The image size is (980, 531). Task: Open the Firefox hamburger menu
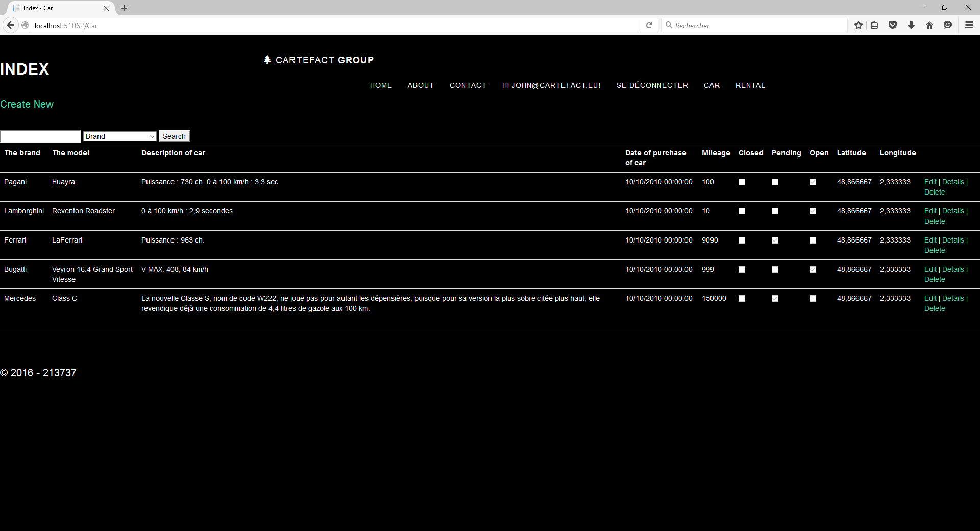pyautogui.click(x=969, y=25)
